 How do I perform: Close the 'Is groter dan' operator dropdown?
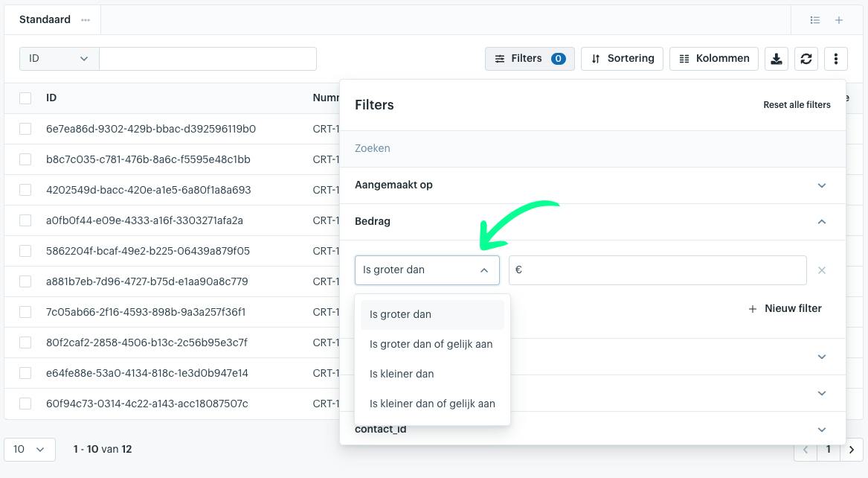click(427, 270)
